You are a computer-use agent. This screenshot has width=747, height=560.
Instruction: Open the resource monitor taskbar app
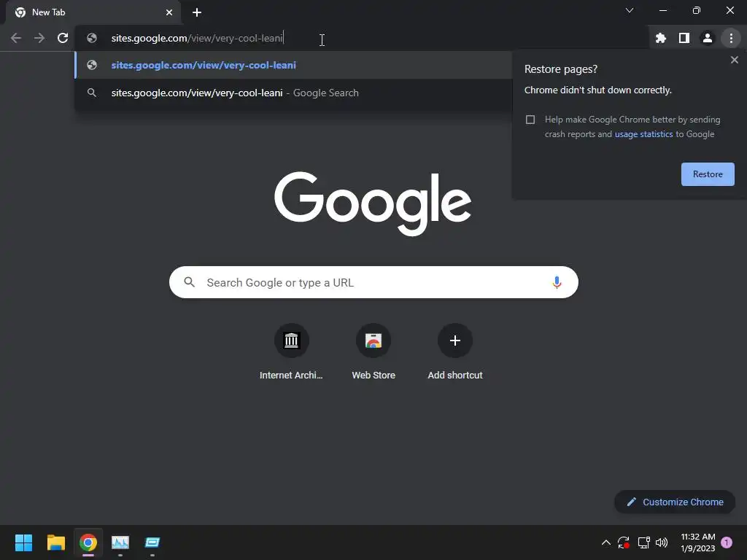pos(120,542)
